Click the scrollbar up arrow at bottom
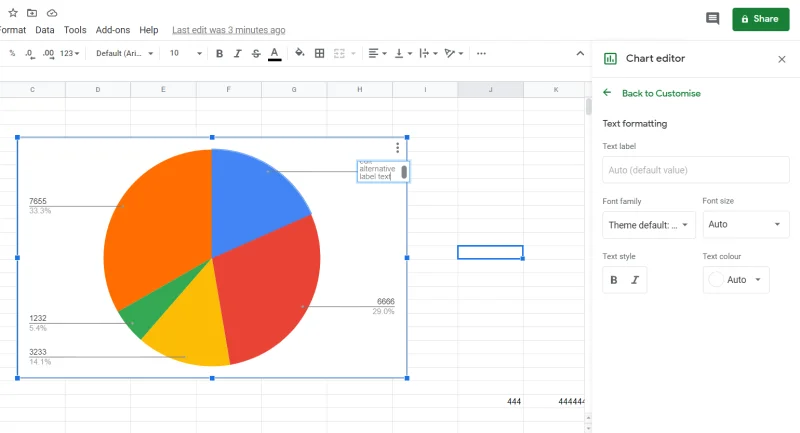800x433 pixels. click(588, 418)
